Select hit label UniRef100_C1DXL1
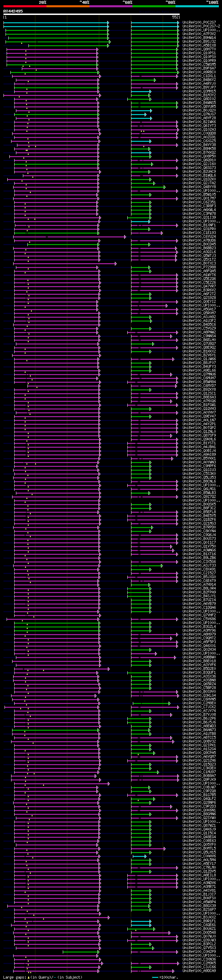The image size is (222, 980). point(199,76)
